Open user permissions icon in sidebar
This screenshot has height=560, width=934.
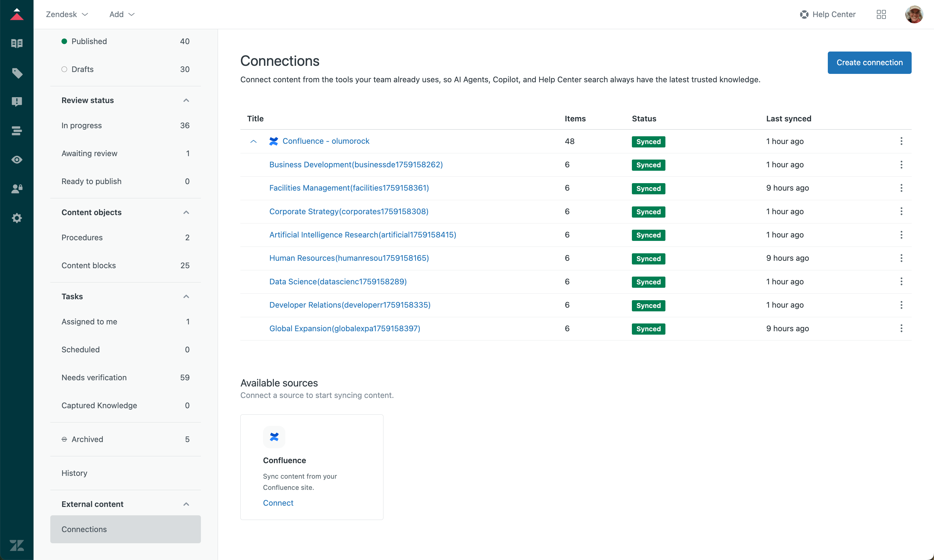[16, 189]
